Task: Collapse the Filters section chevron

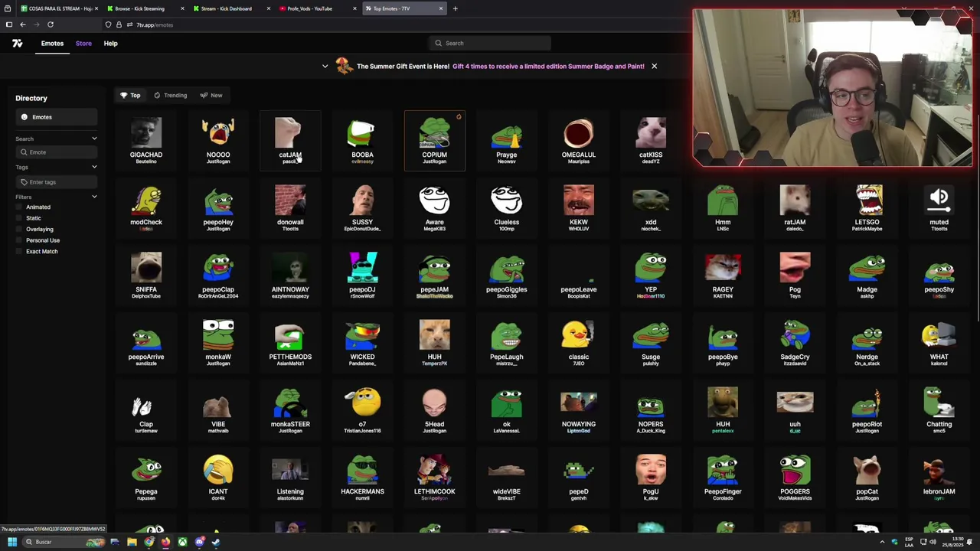Action: [94, 197]
